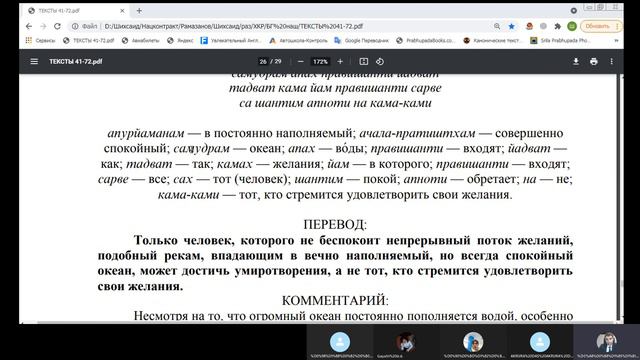Click the verse line са шантим апноти на кама-ками
640x360 pixels.
point(335,103)
